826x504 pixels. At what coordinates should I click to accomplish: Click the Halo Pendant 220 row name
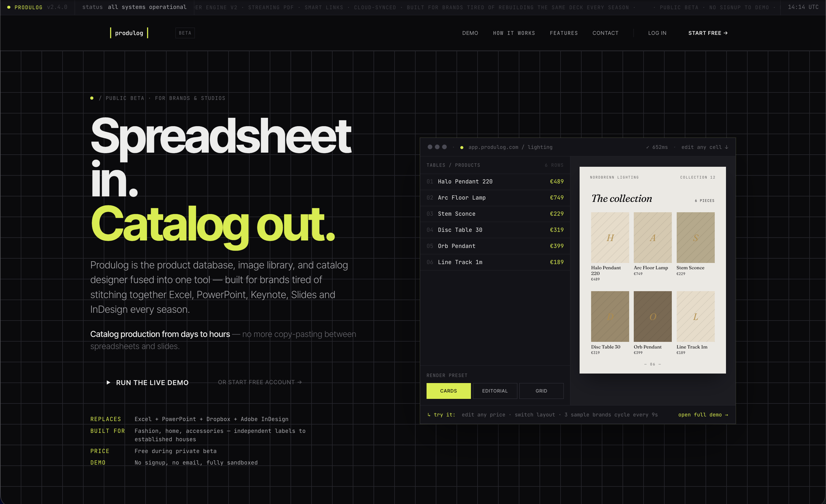465,181
